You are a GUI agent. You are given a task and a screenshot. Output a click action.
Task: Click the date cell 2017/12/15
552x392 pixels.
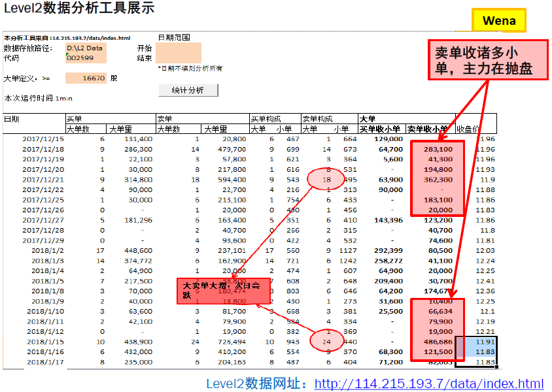pos(38,139)
